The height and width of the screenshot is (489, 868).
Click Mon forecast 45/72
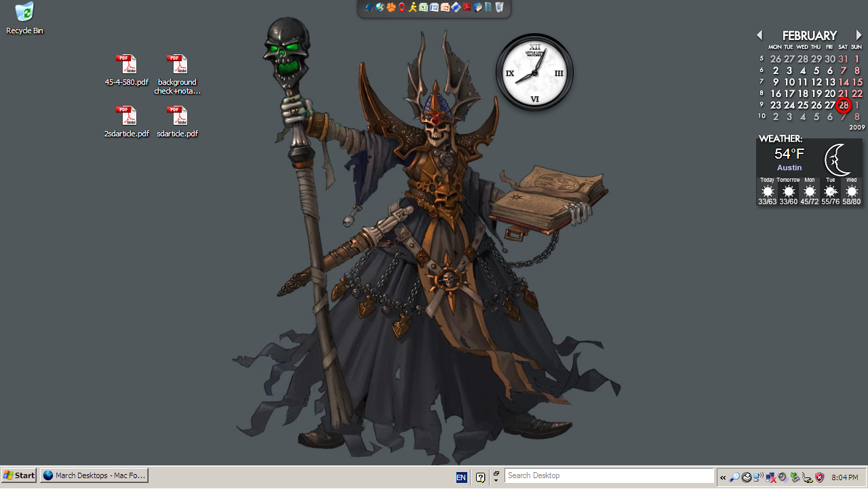[810, 191]
